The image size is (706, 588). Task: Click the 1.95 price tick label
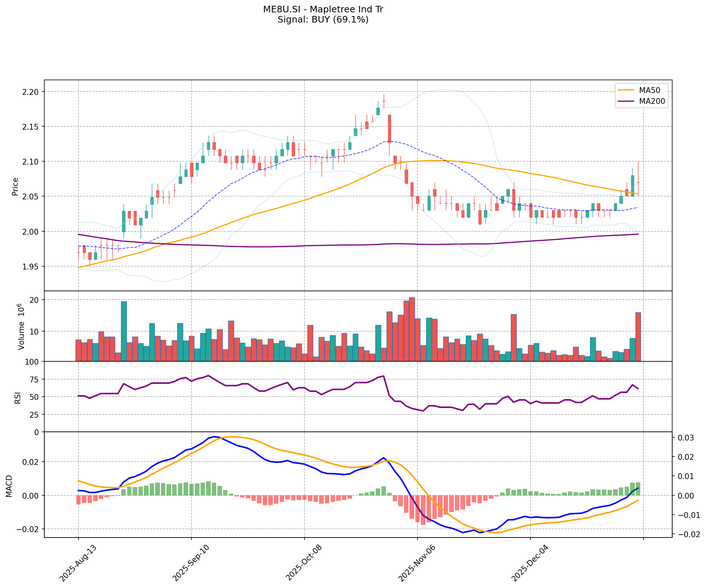[31, 267]
